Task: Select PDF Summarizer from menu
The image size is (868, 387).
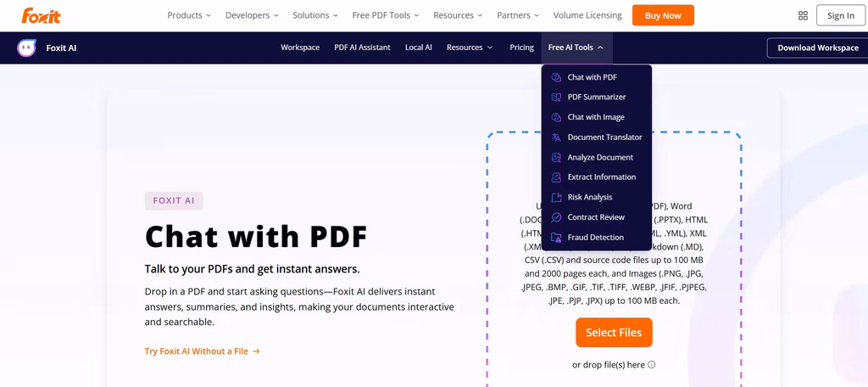Action: pyautogui.click(x=596, y=97)
